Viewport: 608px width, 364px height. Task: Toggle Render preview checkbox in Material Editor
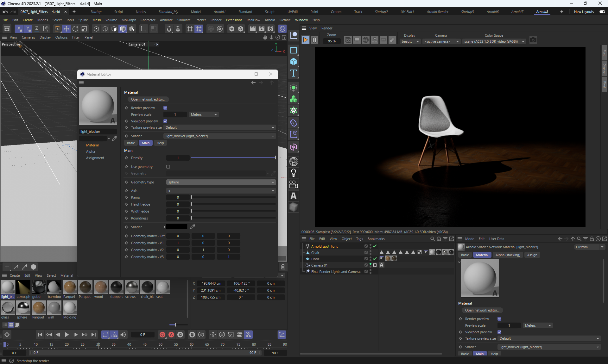click(x=165, y=108)
